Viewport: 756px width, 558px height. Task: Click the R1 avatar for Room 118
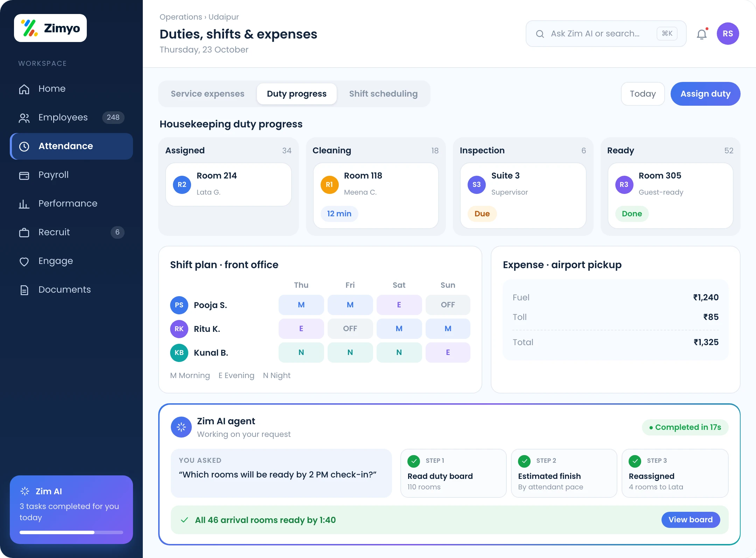(x=329, y=184)
